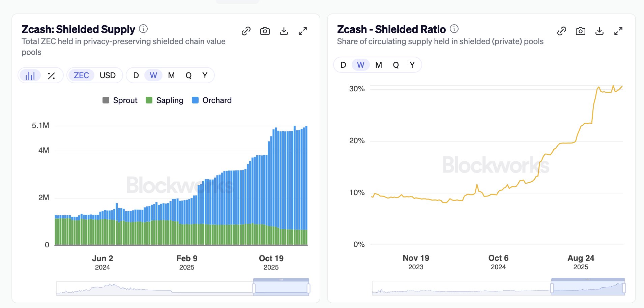Expand Shielded Supply chart to fullscreen

pos(303,31)
